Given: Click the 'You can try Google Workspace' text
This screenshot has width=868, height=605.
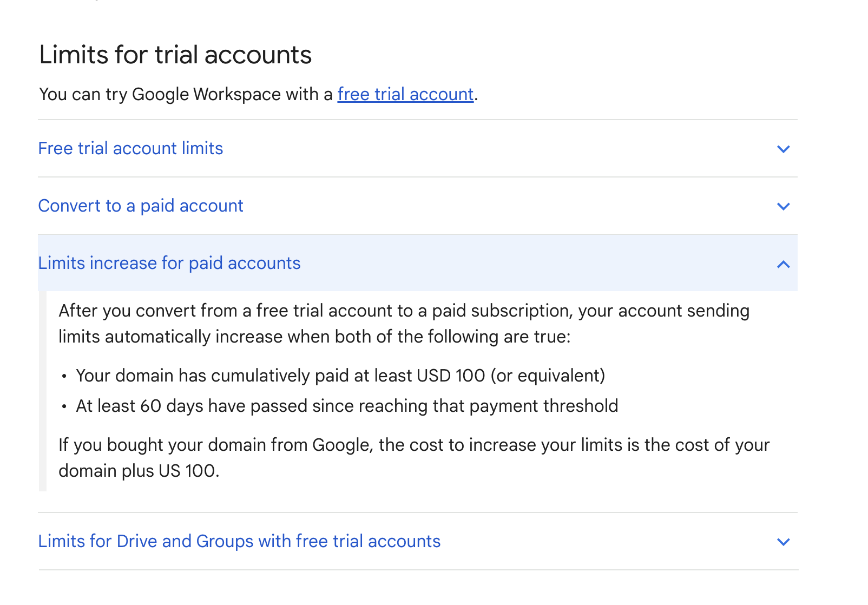Looking at the screenshot, I should 186,94.
